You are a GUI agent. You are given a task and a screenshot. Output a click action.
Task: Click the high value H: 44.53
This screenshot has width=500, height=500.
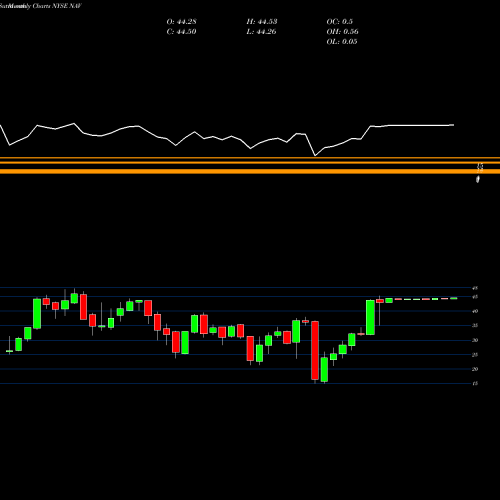pyautogui.click(x=262, y=22)
